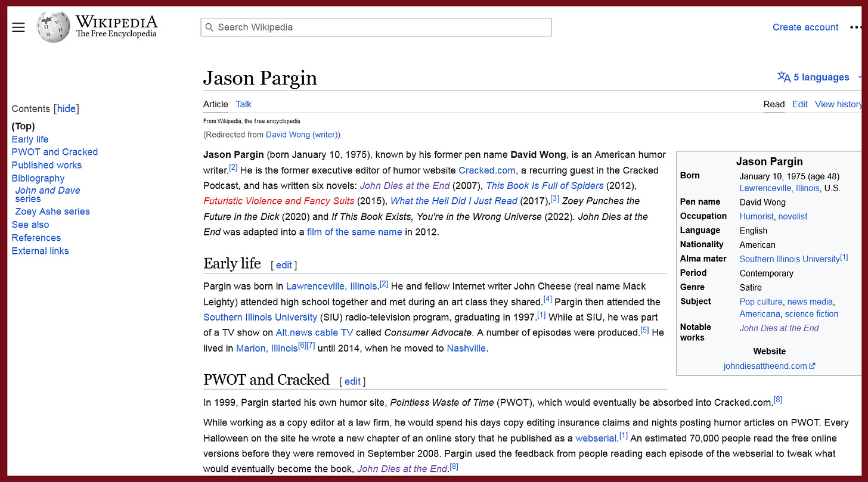This screenshot has width=868, height=482.
Task: Go to See also in contents
Action: pos(30,224)
